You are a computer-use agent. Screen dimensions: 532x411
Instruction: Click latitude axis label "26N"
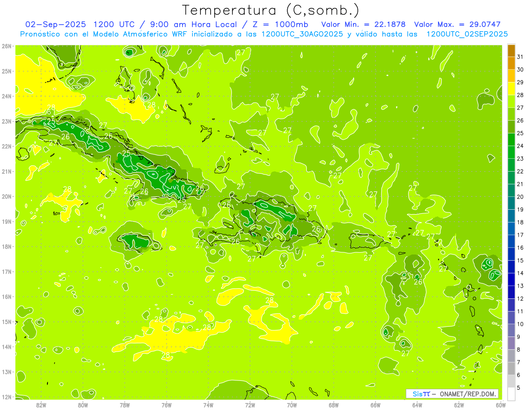coord(7,46)
